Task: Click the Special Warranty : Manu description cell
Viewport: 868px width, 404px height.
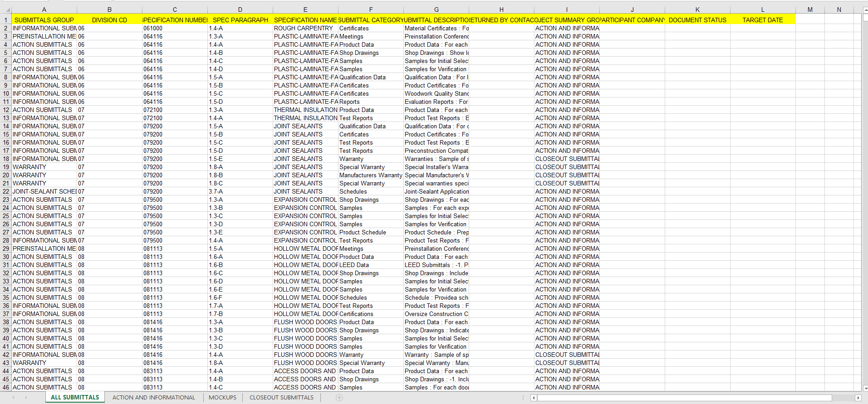Action: click(436, 363)
